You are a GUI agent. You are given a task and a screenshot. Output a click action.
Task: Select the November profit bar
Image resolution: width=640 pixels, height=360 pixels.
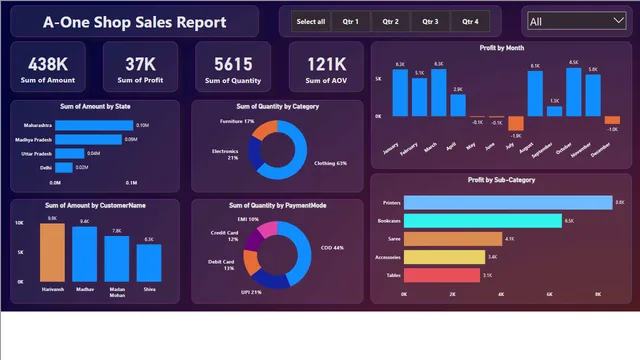593,96
